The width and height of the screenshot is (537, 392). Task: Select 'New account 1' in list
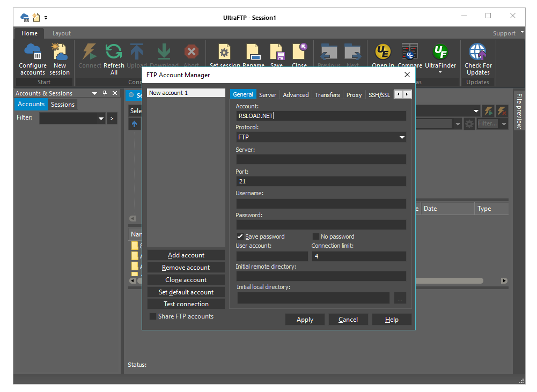pyautogui.click(x=186, y=93)
